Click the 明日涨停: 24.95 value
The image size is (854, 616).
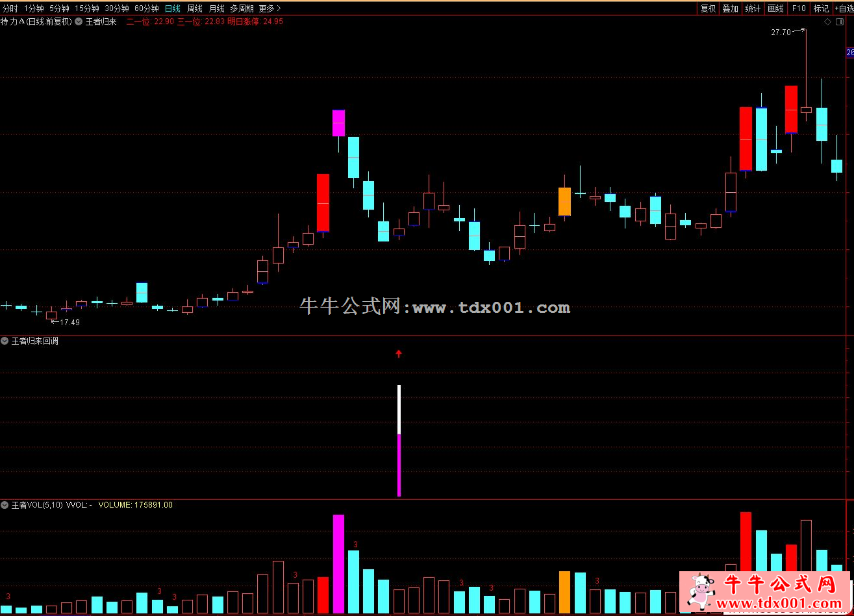(255, 21)
